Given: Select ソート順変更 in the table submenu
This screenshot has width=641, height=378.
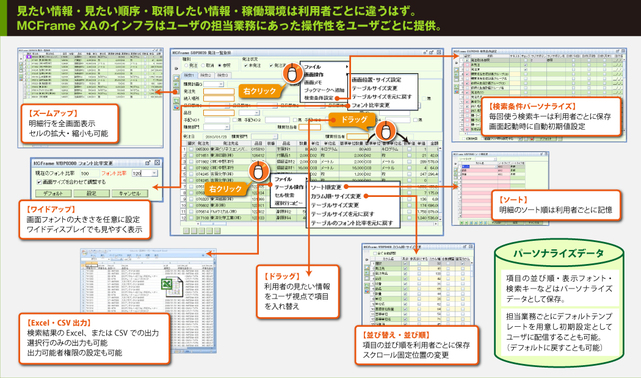Looking at the screenshot, I should [326, 187].
